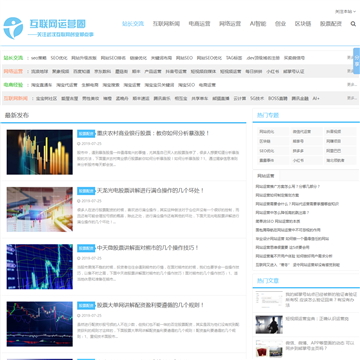360x360 pixels.
Task: Open the top-right 关注本站 dropdown
Action: coord(345,12)
